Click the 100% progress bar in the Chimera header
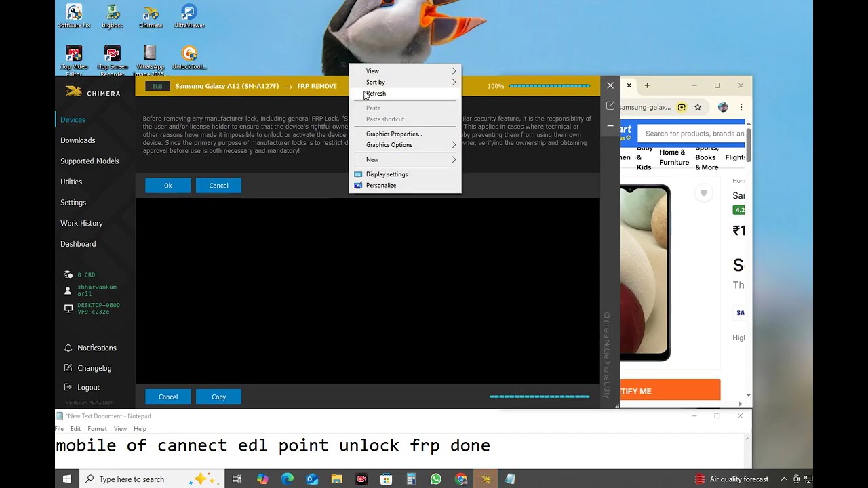 549,86
